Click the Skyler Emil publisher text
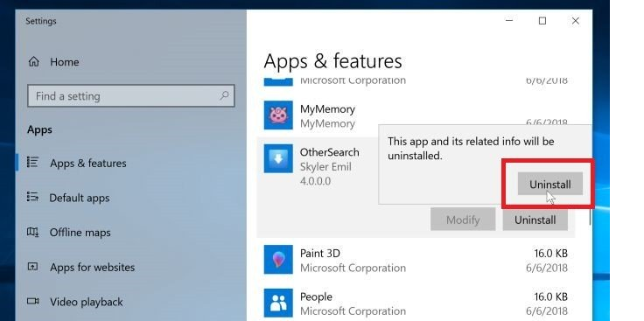 325,167
